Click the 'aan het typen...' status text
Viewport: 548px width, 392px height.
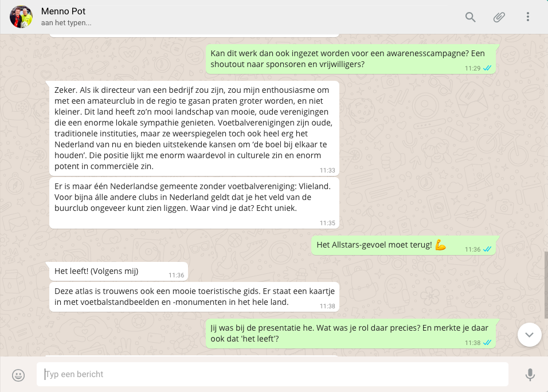66,23
